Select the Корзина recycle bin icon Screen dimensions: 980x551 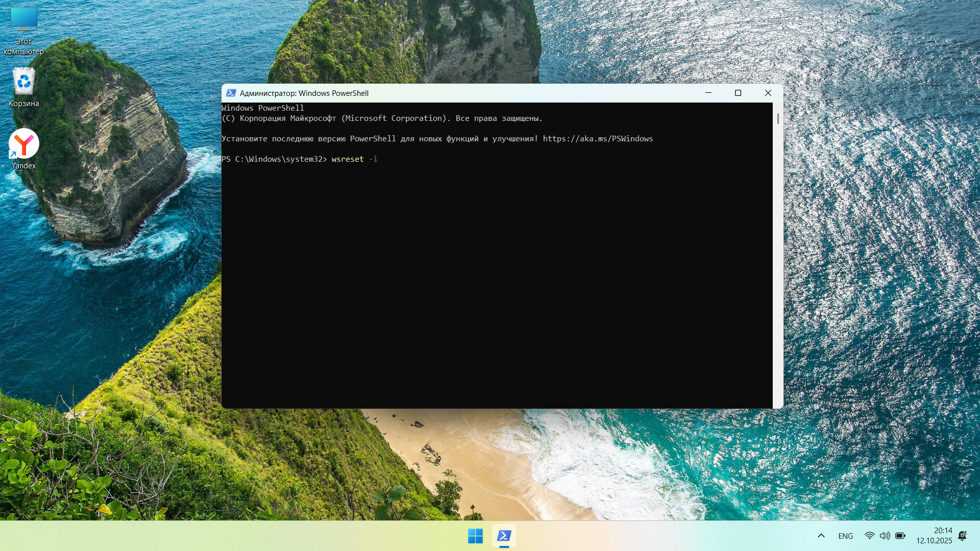point(23,82)
